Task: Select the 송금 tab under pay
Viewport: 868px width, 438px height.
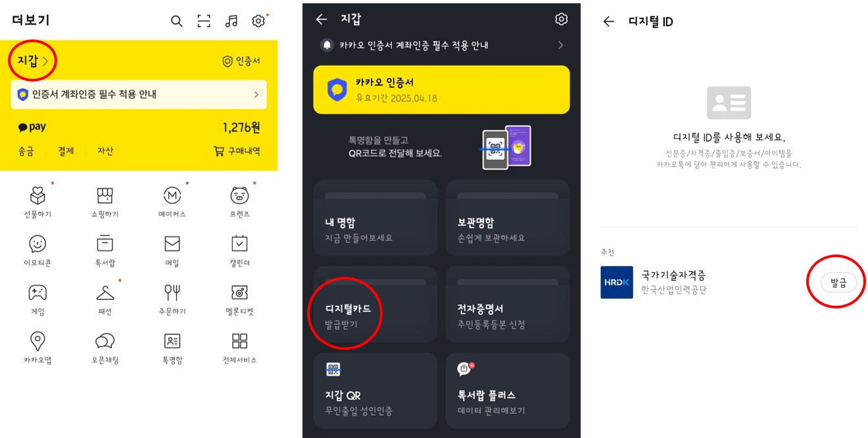Action: (26, 151)
